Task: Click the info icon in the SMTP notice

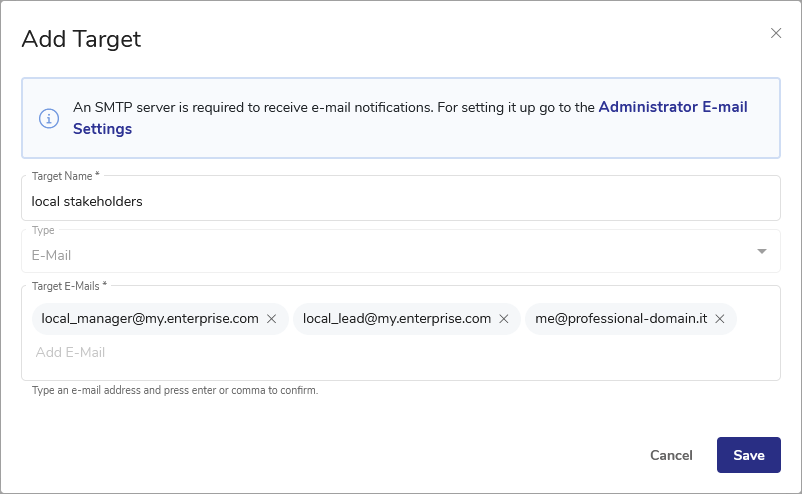Action: click(49, 118)
